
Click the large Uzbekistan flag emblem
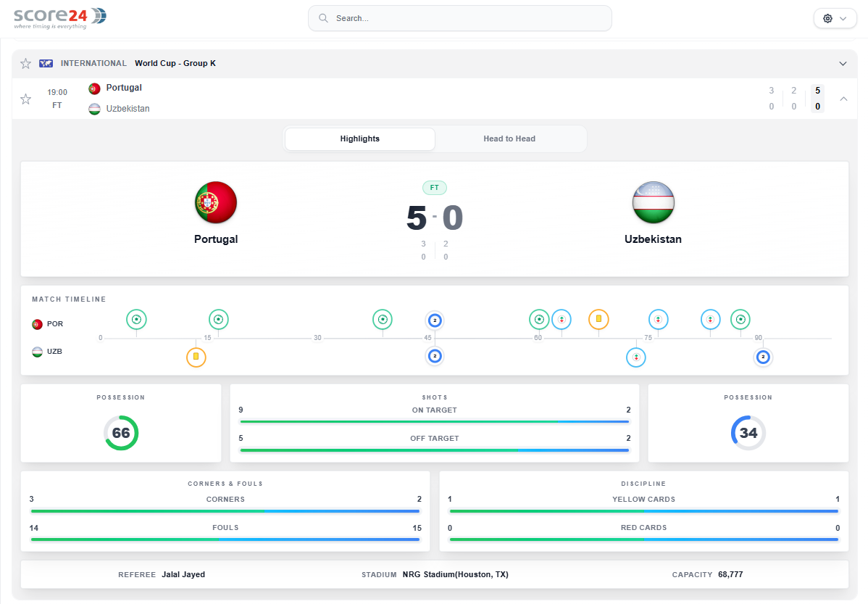(x=654, y=202)
